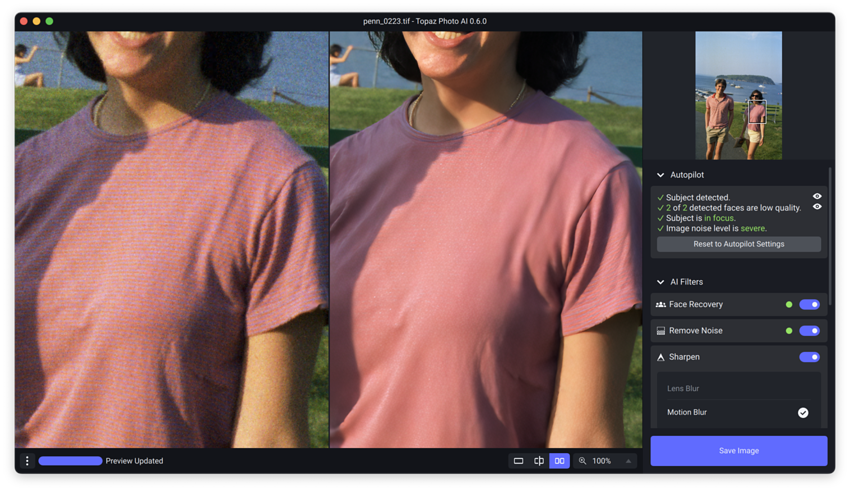This screenshot has height=491, width=850.
Task: Select split view comparison mode
Action: coord(539,461)
